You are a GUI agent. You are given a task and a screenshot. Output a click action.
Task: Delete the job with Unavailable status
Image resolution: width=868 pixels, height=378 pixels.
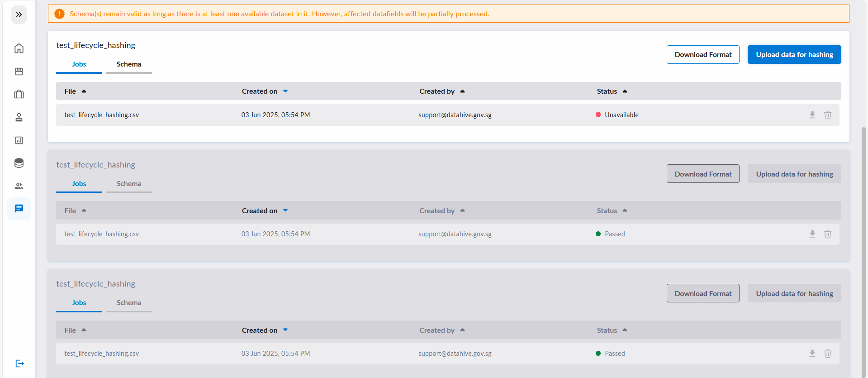[x=828, y=115]
